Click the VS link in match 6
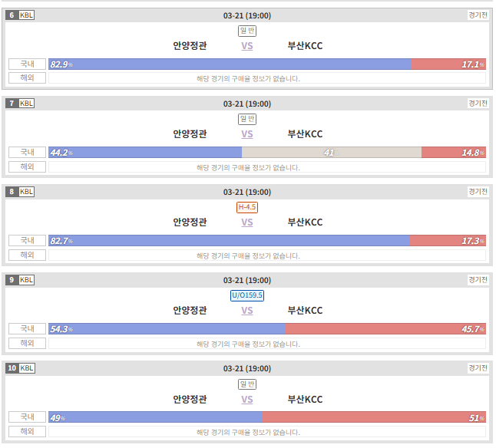Screen dimensions: 496x448 (247, 46)
